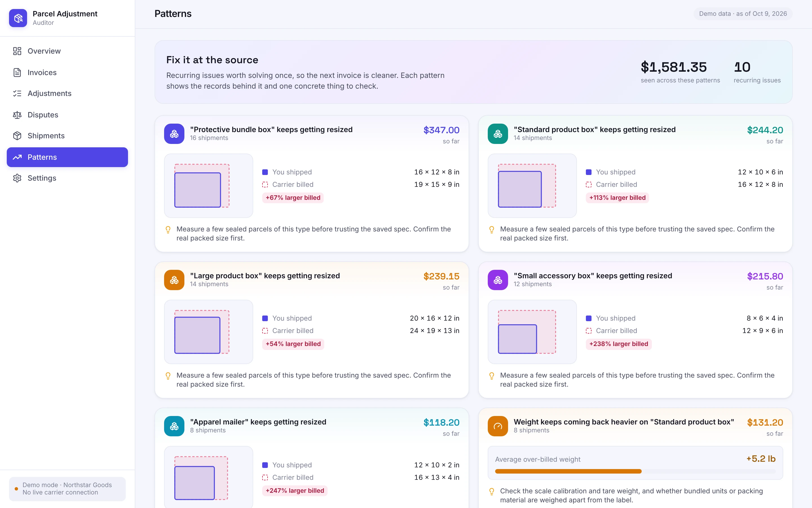The width and height of the screenshot is (812, 508).
Task: Click the Disputes scales icon
Action: pos(17,115)
